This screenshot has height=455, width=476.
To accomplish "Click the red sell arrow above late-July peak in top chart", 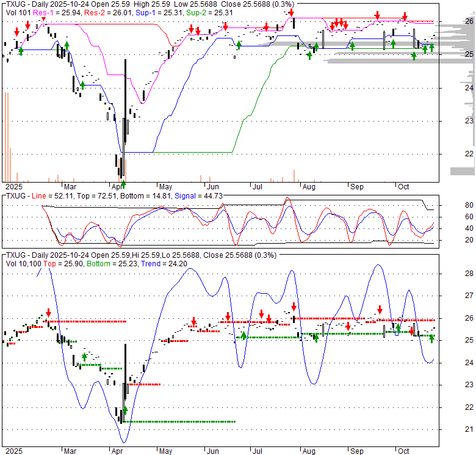I will 292,13.
